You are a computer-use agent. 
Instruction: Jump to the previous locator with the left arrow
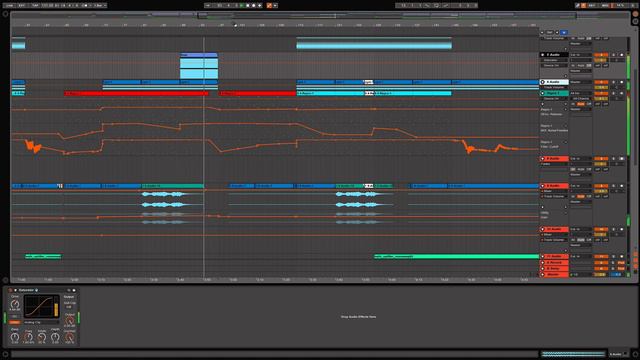[x=542, y=32]
